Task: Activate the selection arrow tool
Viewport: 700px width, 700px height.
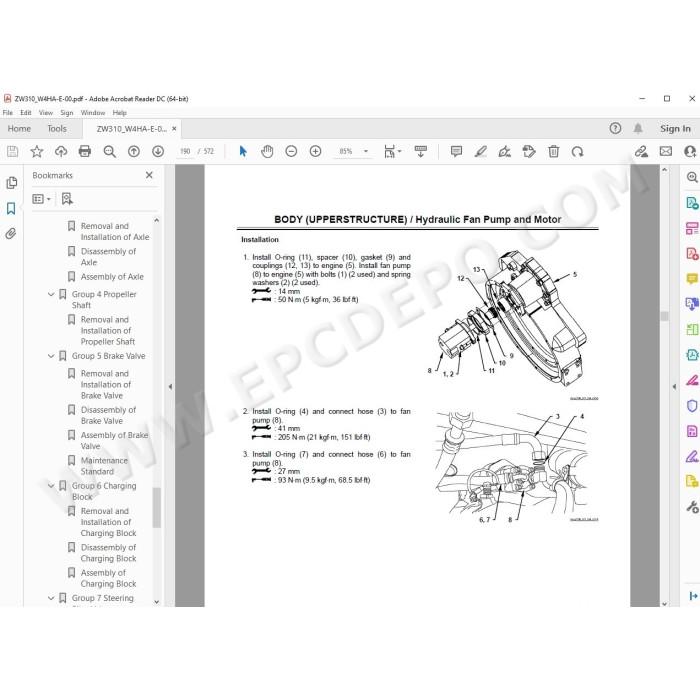Action: 243,152
